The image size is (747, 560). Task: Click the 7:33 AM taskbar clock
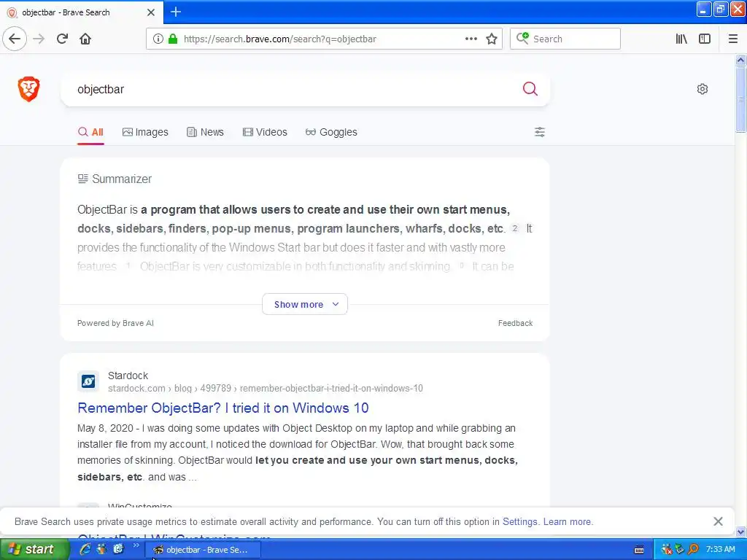pyautogui.click(x=720, y=549)
